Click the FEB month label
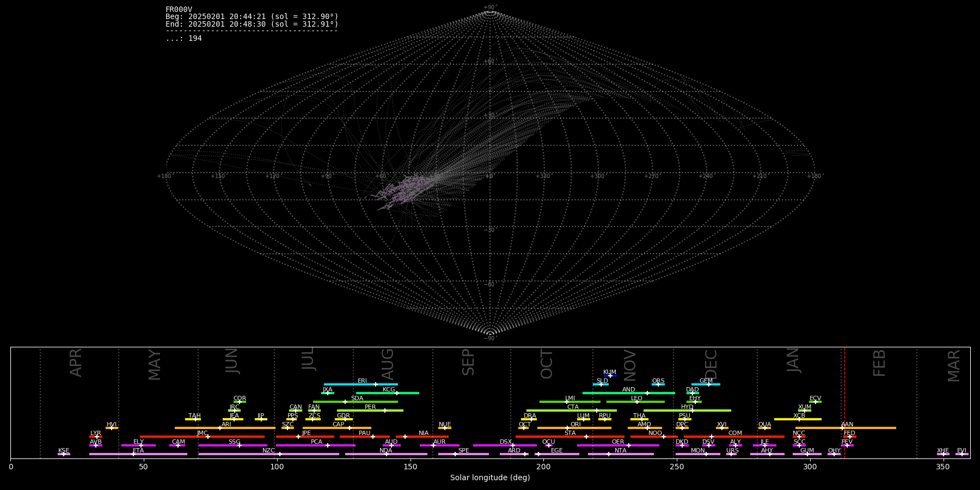The height and width of the screenshot is (490, 980). click(879, 363)
